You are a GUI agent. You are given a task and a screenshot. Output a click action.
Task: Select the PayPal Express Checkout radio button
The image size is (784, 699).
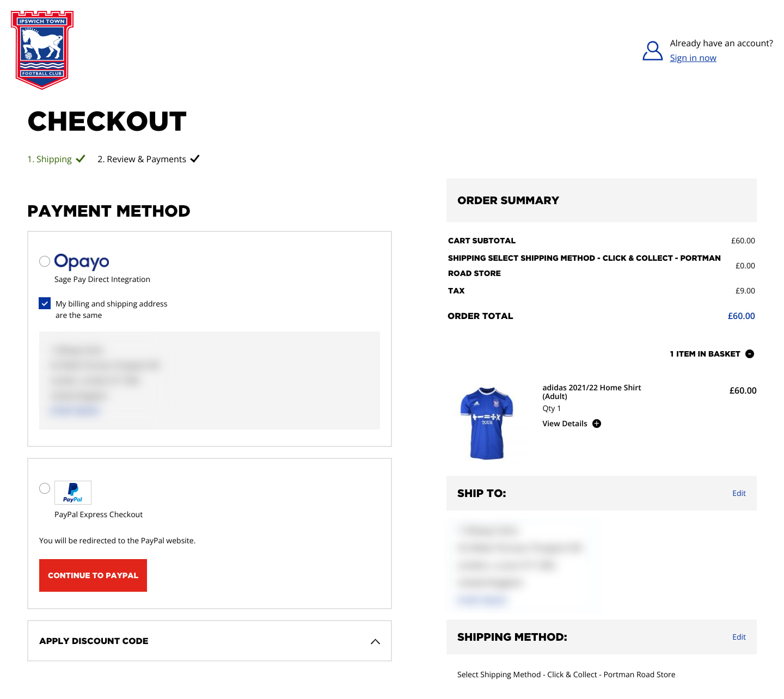click(x=45, y=488)
